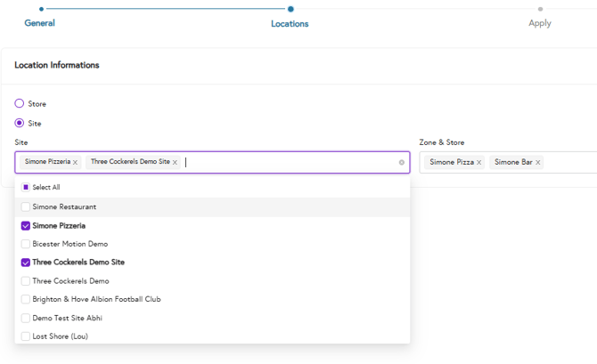The height and width of the screenshot is (364, 597).
Task: Open the Zone & Store dropdown
Action: click(570, 163)
